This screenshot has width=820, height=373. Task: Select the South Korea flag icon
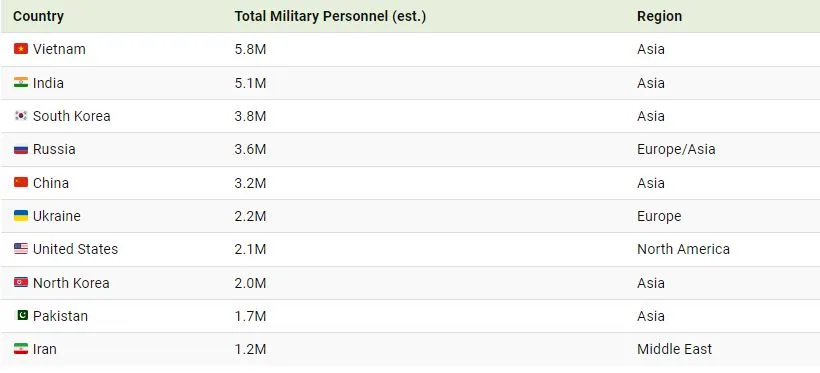[21, 116]
